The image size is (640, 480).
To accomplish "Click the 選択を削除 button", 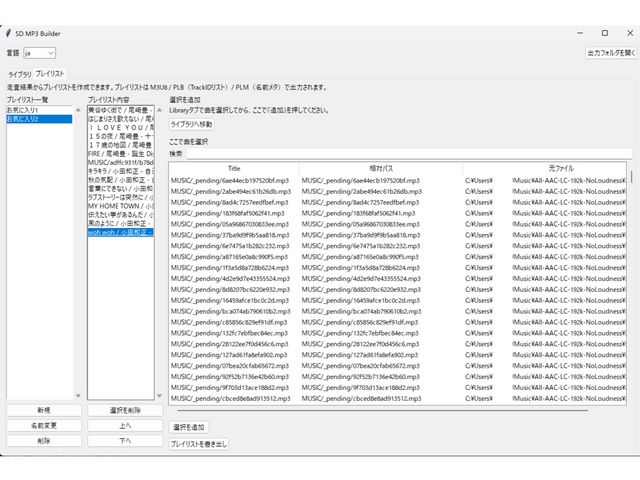I will (x=125, y=410).
